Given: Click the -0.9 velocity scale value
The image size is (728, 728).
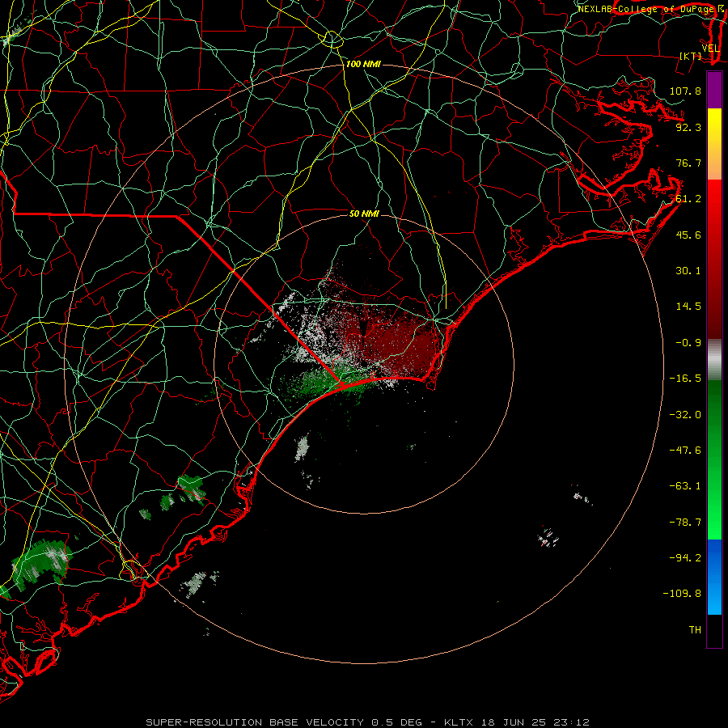Looking at the screenshot, I should 688,343.
